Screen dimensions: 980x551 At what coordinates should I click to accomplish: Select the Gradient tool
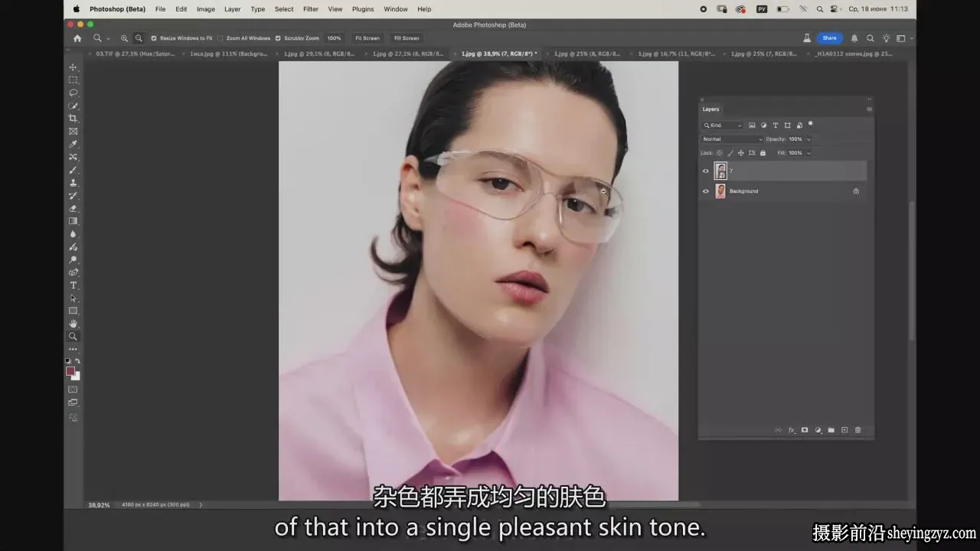point(73,221)
